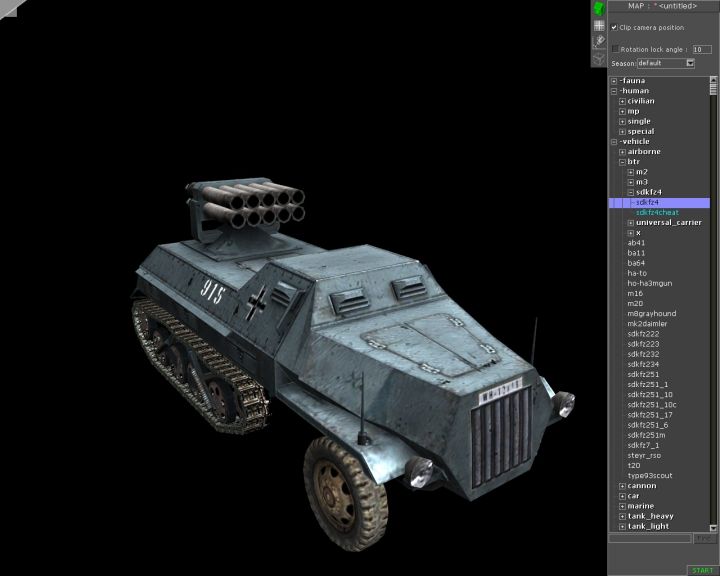Click the scrollbar down arrow in entity tree
Image resolution: width=720 pixels, height=576 pixels.
[x=714, y=526]
